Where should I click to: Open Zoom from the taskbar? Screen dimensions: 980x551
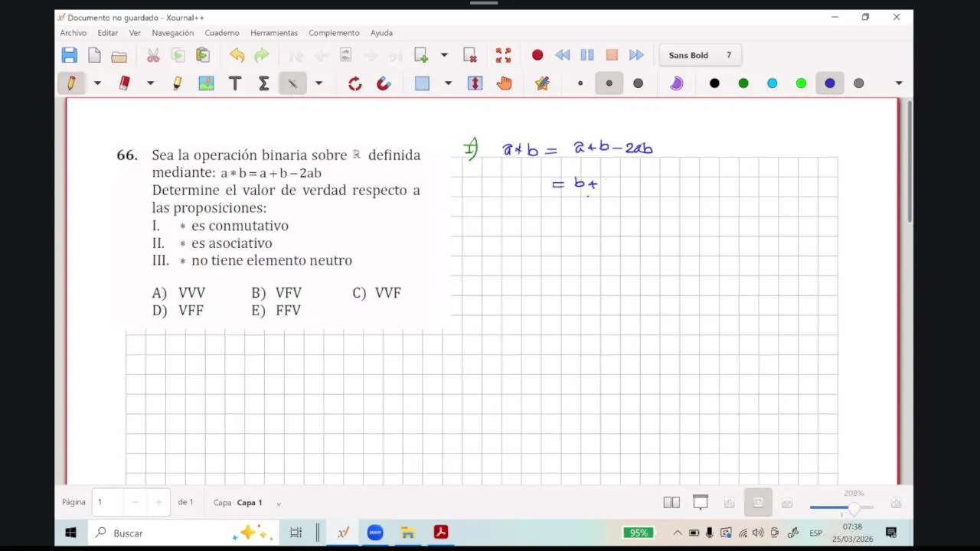pos(375,533)
